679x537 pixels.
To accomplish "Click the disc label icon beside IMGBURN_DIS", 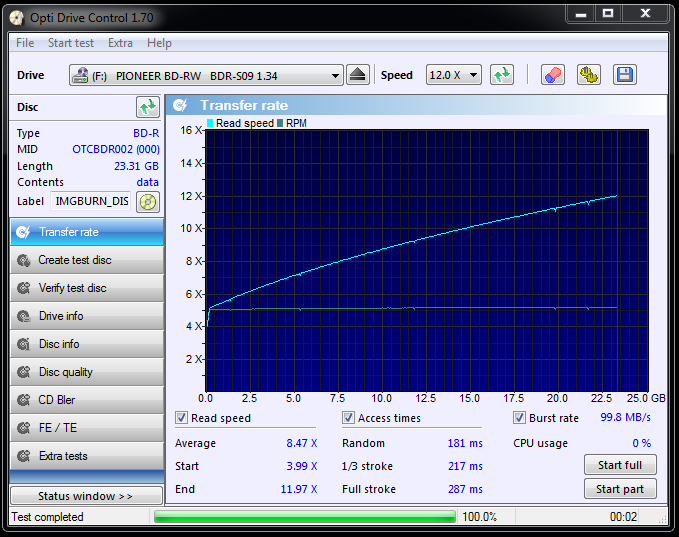I will (x=148, y=202).
